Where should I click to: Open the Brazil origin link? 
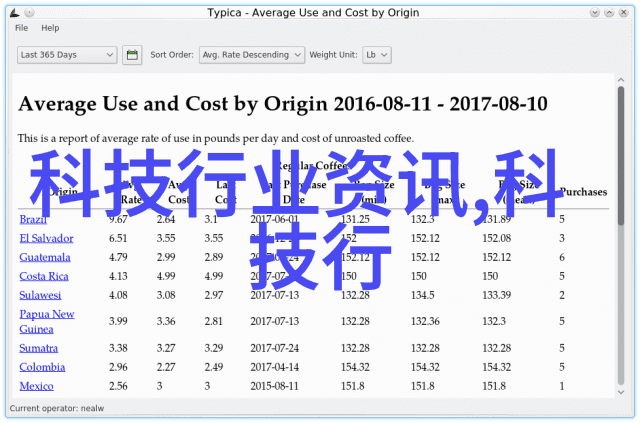33,219
